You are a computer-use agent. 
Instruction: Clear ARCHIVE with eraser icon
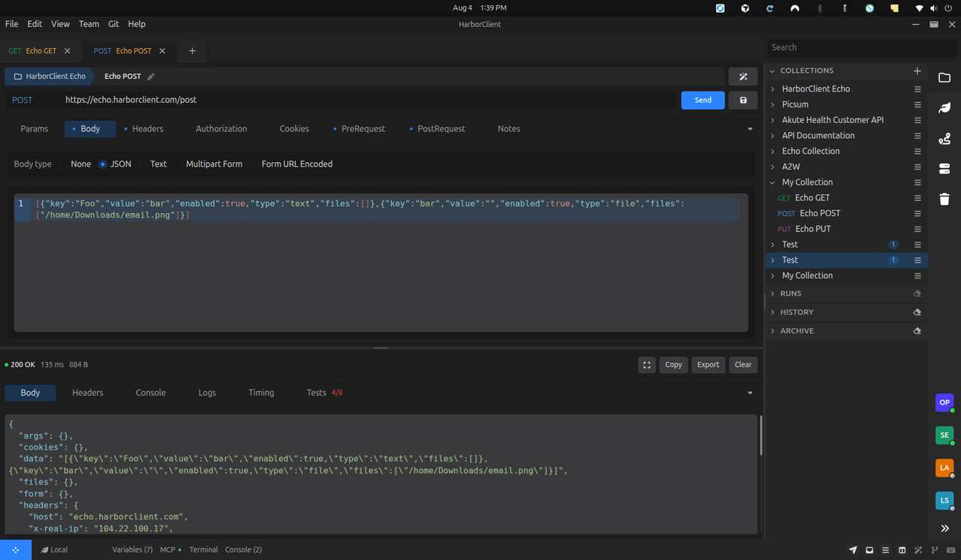pos(917,331)
